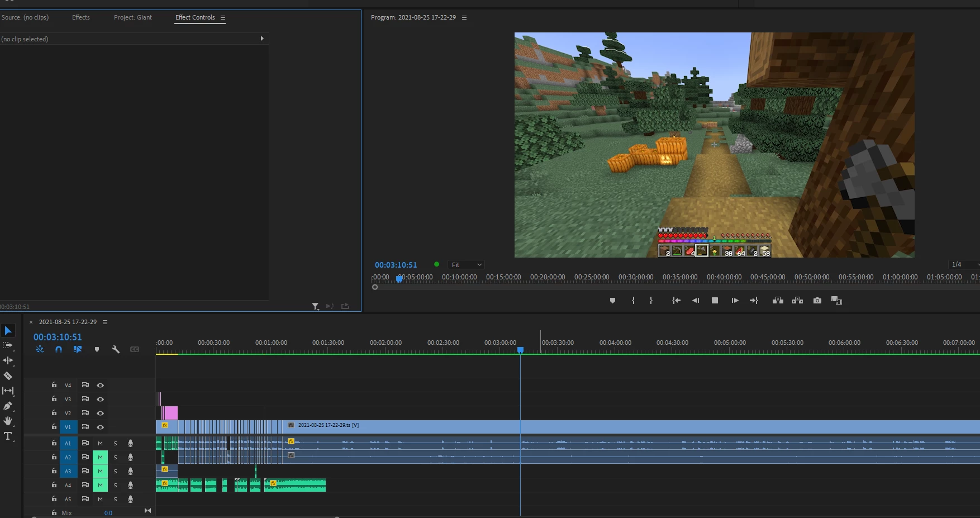Viewport: 980px width, 518px height.
Task: Hide video track V4 with eye icon
Action: point(101,385)
